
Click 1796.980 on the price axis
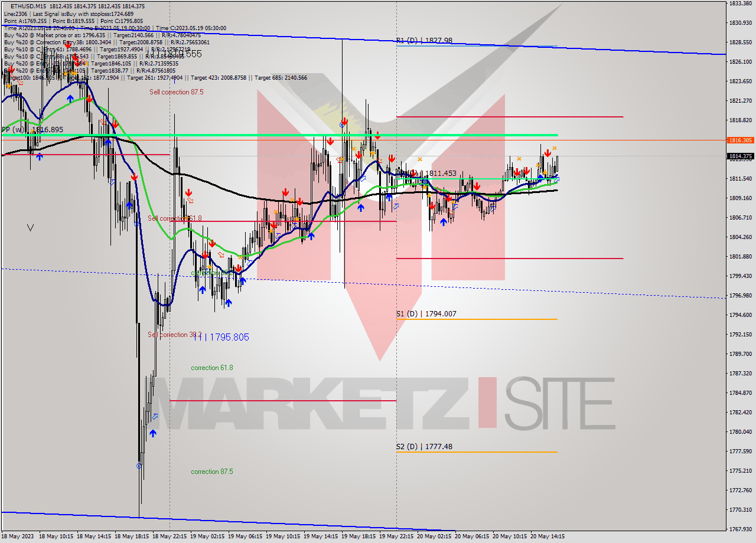(740, 295)
